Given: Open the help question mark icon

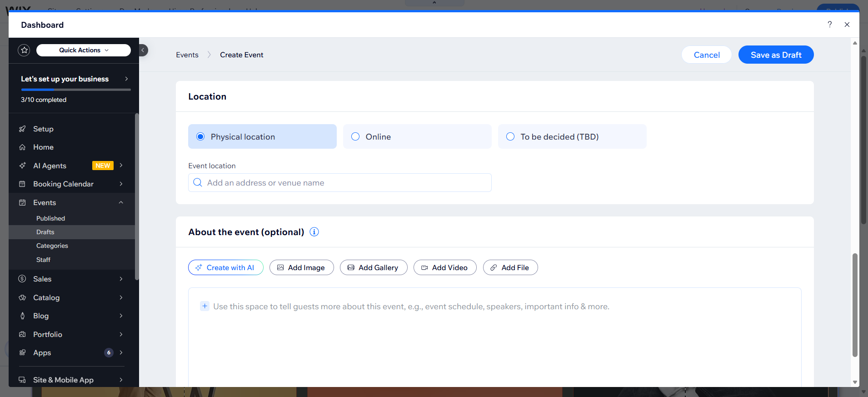Looking at the screenshot, I should click(x=829, y=25).
